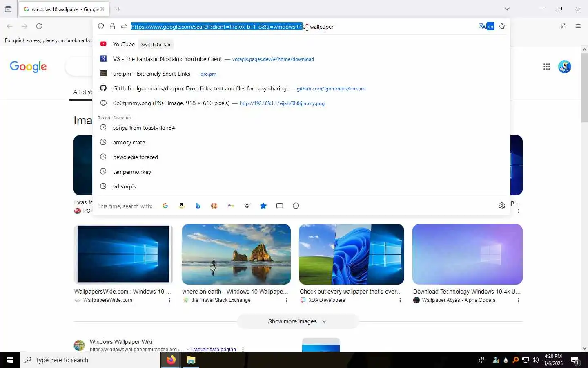
Task: Search open tabs using the tab icon
Action: [x=280, y=206]
